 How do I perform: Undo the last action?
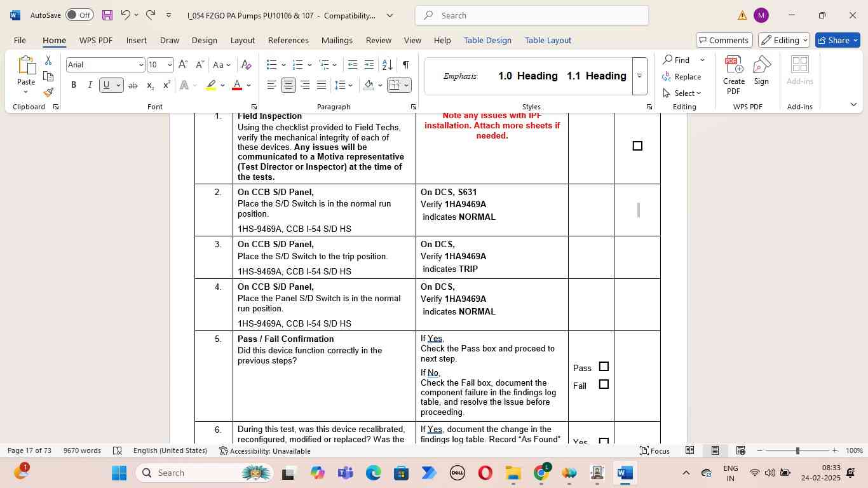pos(125,15)
